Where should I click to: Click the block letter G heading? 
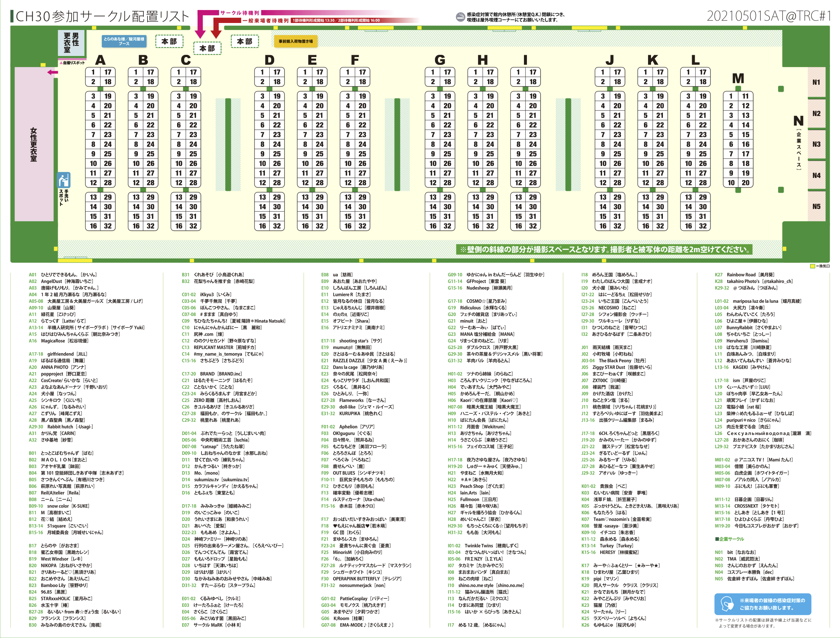tap(440, 60)
